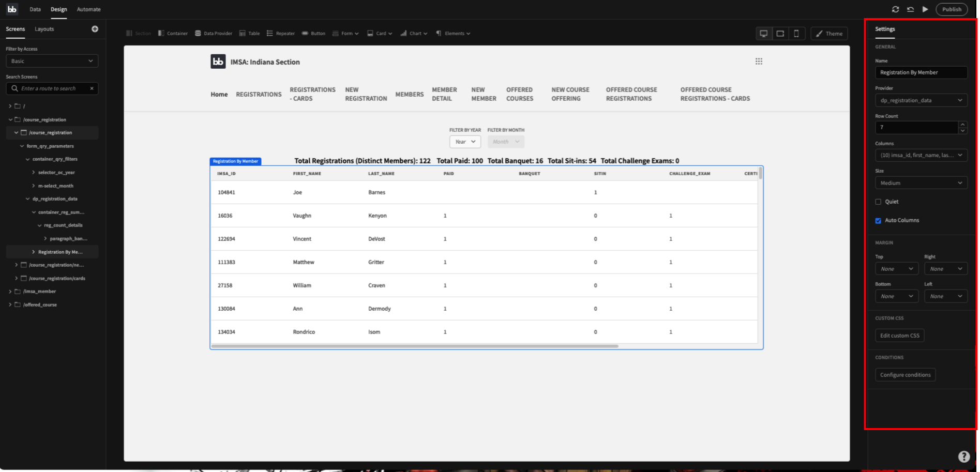
Task: Open the Theme editor
Action: coord(829,33)
